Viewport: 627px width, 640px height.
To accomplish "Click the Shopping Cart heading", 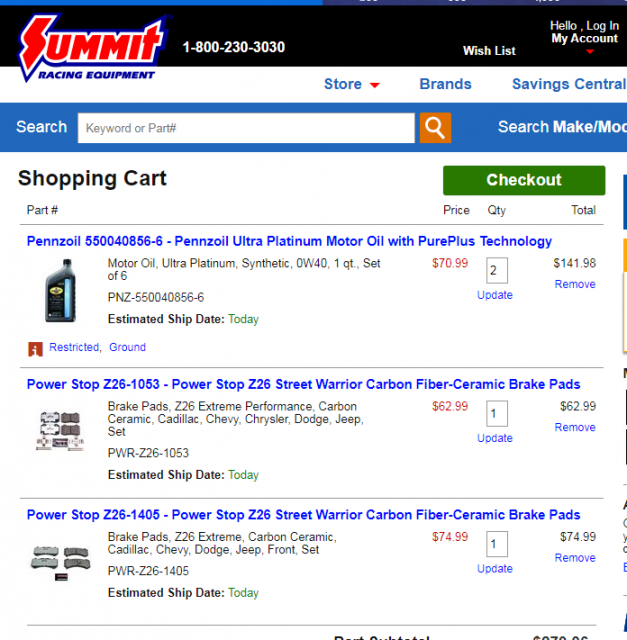I will (92, 179).
